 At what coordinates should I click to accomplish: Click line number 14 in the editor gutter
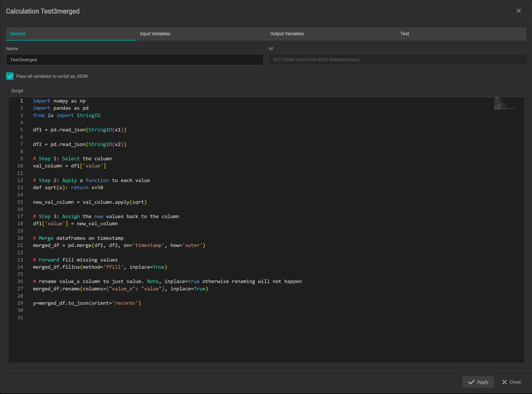tap(20, 195)
